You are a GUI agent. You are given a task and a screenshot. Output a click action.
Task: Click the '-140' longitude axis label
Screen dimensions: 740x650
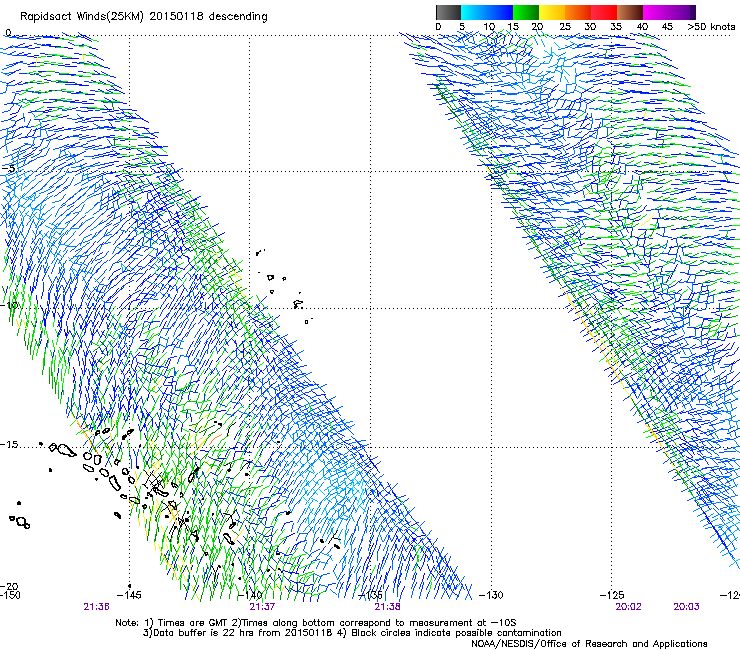pos(250,595)
